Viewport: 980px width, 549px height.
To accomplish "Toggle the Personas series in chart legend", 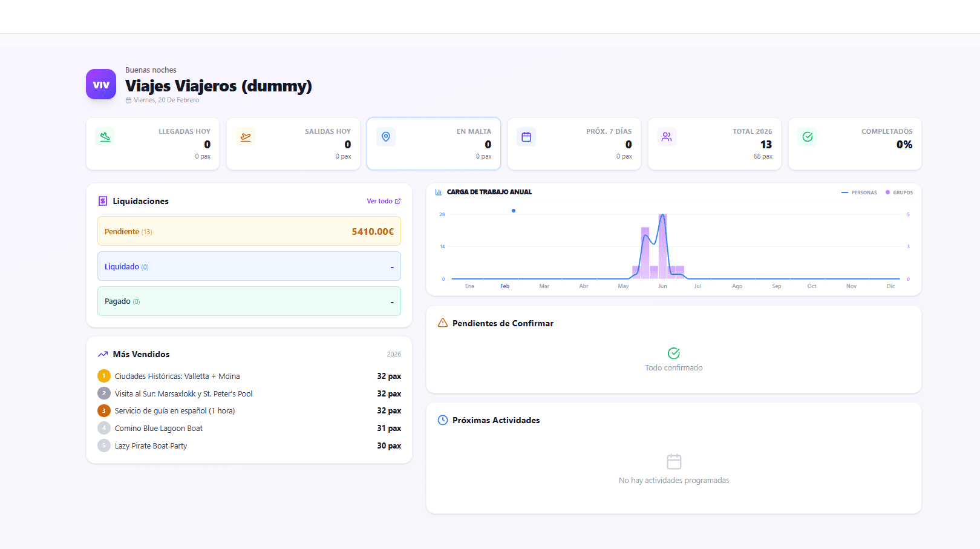I will [859, 192].
